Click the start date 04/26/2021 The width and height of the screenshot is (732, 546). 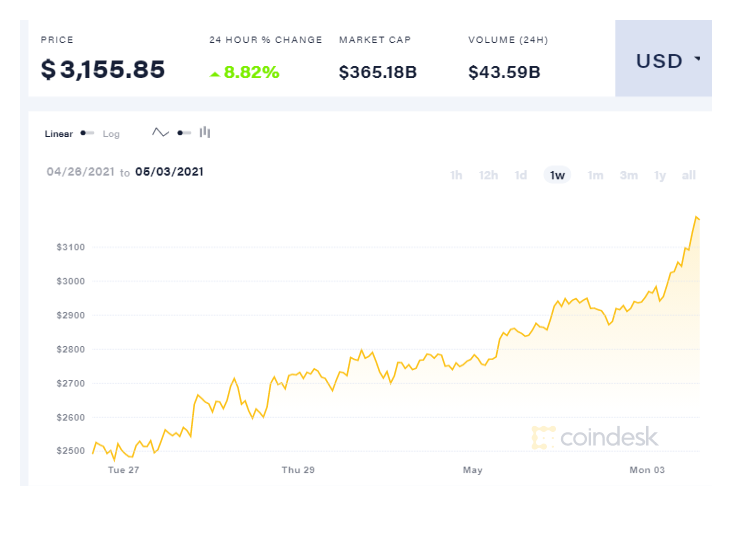tap(80, 172)
